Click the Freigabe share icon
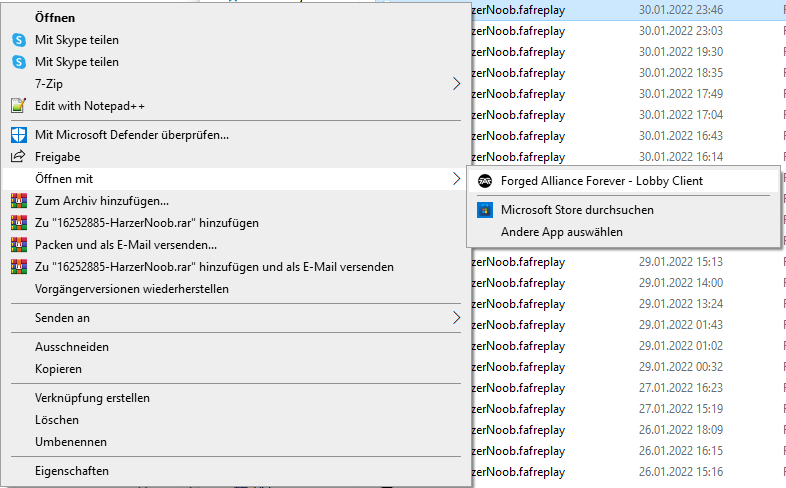786x488 pixels. click(x=18, y=156)
